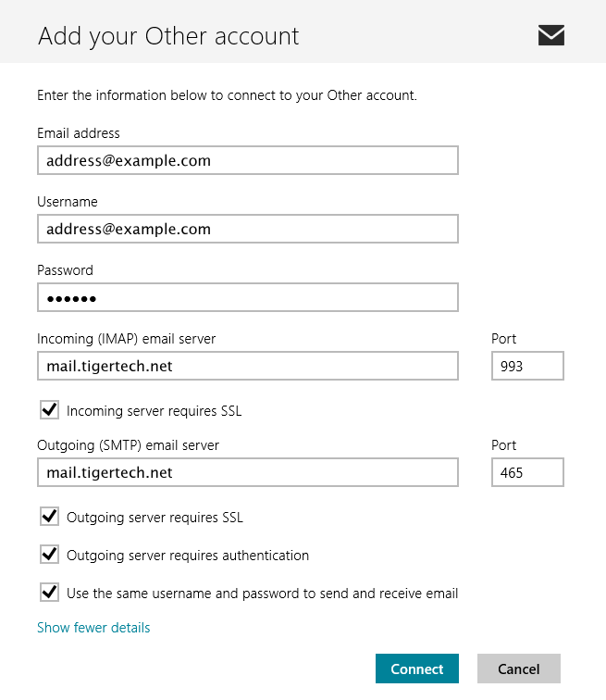Click the mail envelope icon in header
This screenshot has height=700, width=606.
tap(550, 35)
